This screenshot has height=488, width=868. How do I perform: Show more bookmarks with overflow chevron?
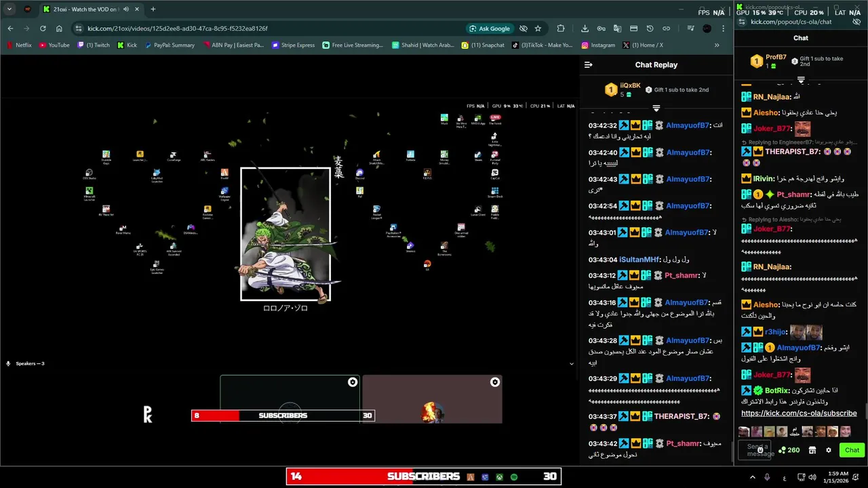(x=717, y=45)
